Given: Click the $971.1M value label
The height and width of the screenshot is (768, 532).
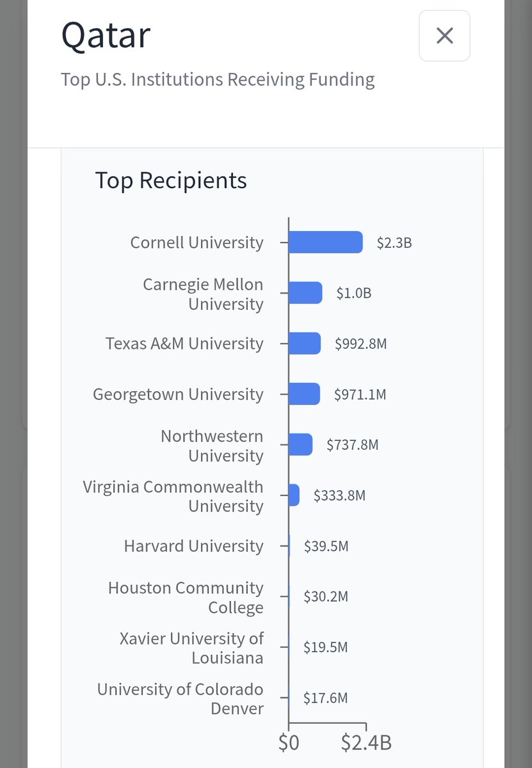Looking at the screenshot, I should click(360, 394).
